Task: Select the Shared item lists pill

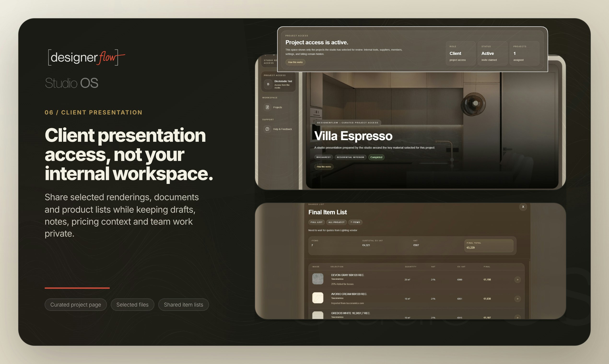Action: pyautogui.click(x=183, y=305)
